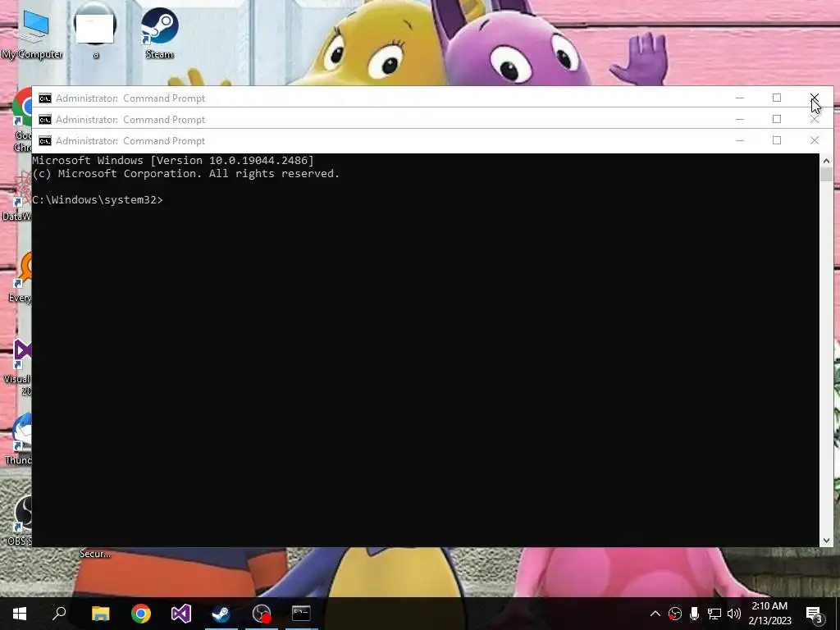Open the notification center
840x630 pixels.
tap(815, 614)
